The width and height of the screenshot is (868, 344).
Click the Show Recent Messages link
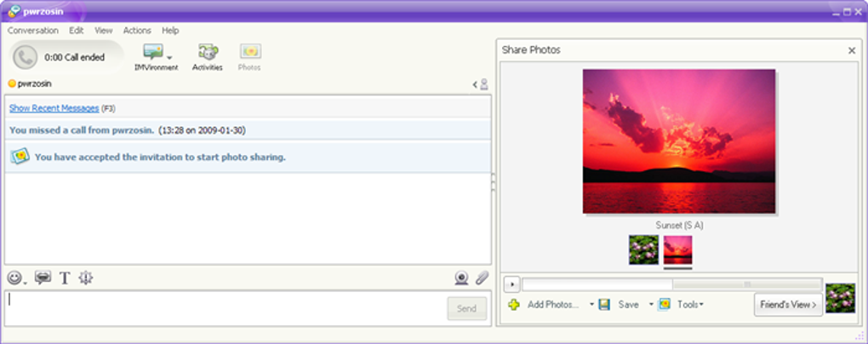coord(54,108)
